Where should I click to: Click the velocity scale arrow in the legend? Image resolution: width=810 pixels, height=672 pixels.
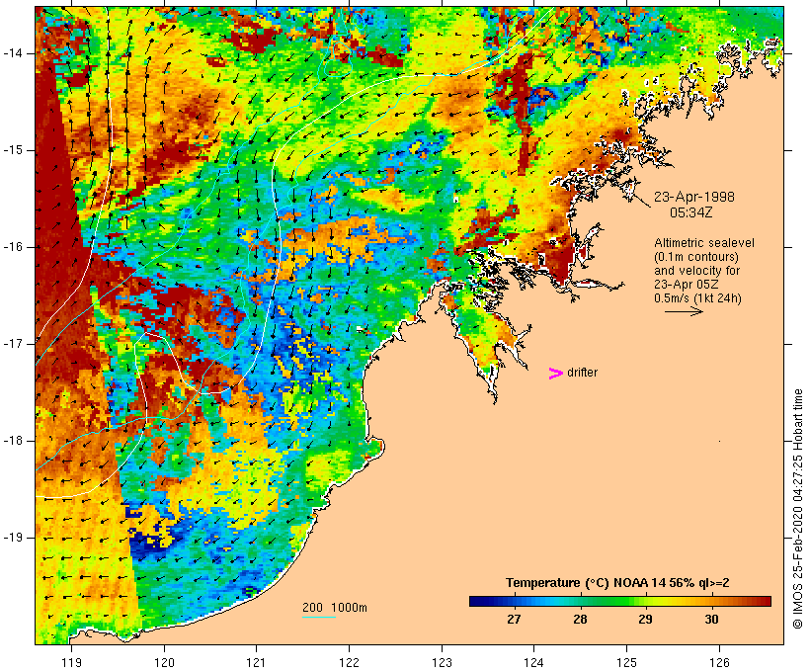coord(684,311)
